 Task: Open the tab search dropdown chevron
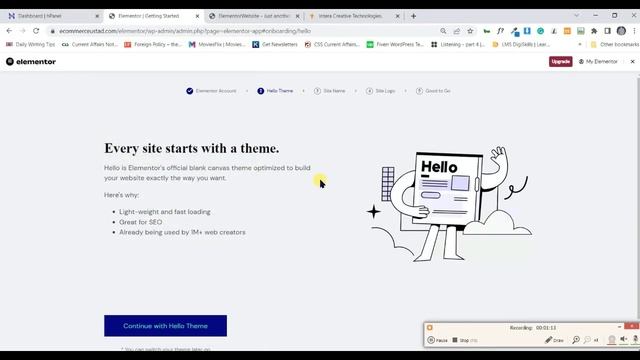576,16
